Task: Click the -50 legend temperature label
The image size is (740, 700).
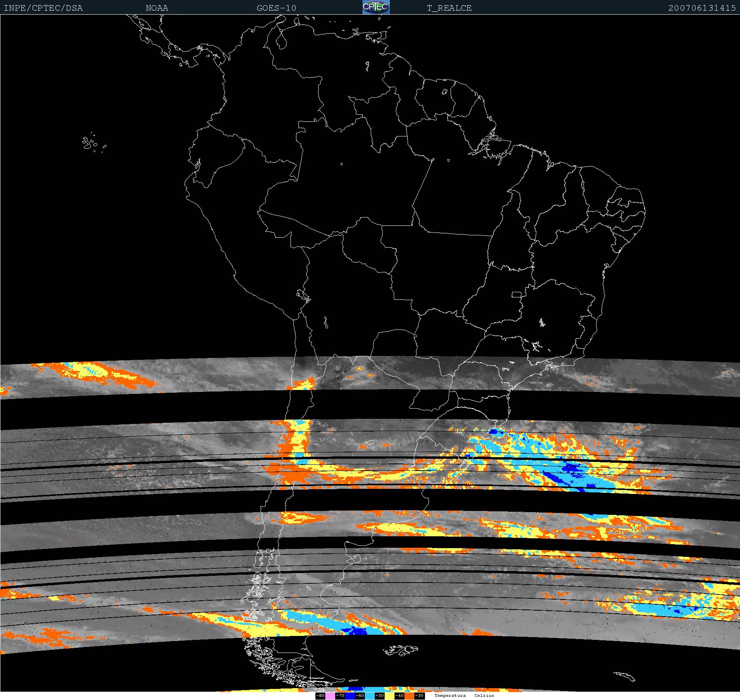Action: pos(379,696)
